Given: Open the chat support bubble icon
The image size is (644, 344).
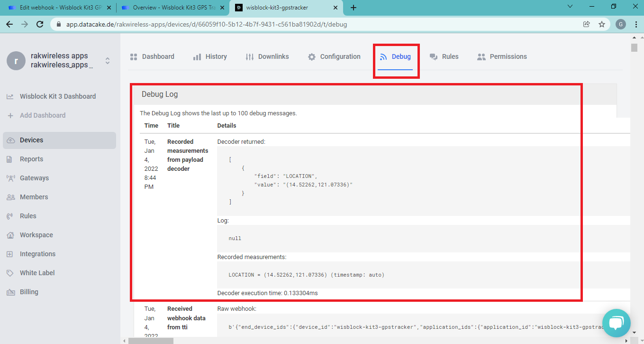Looking at the screenshot, I should click(x=616, y=323).
